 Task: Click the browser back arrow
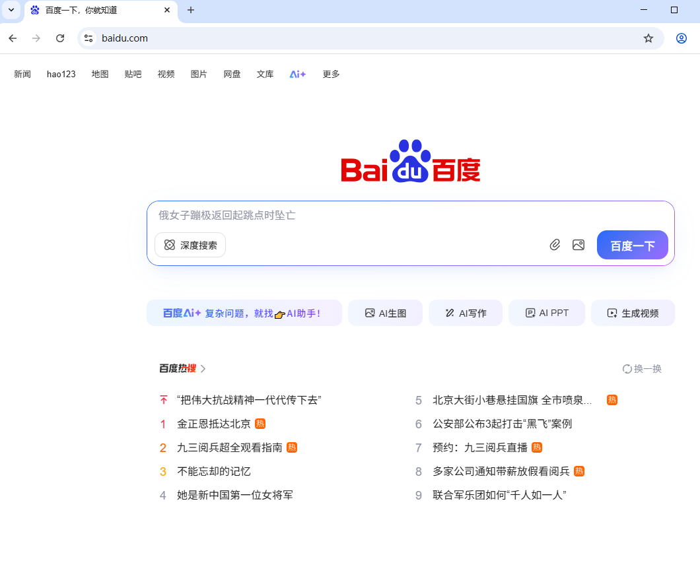13,38
